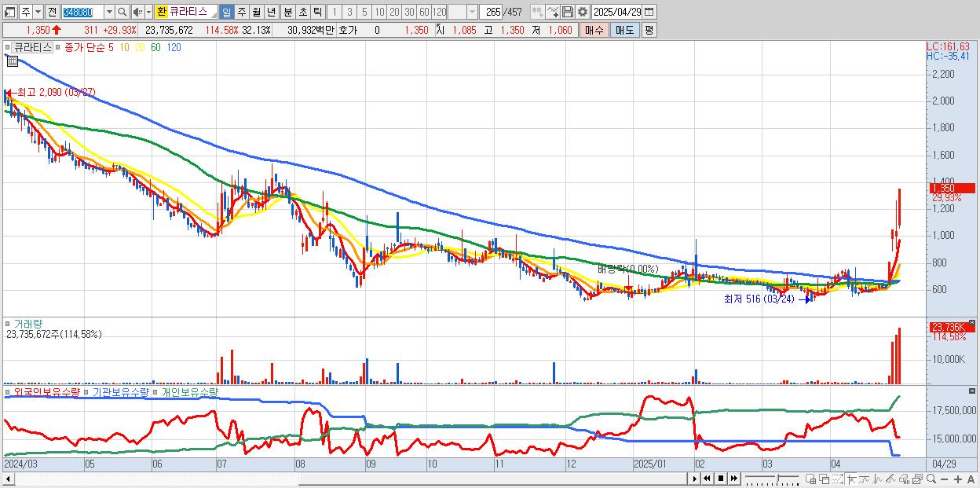Click the dimmed multi-chart icon in top toolbar
This screenshot has width=980, height=488.
pyautogui.click(x=538, y=12)
